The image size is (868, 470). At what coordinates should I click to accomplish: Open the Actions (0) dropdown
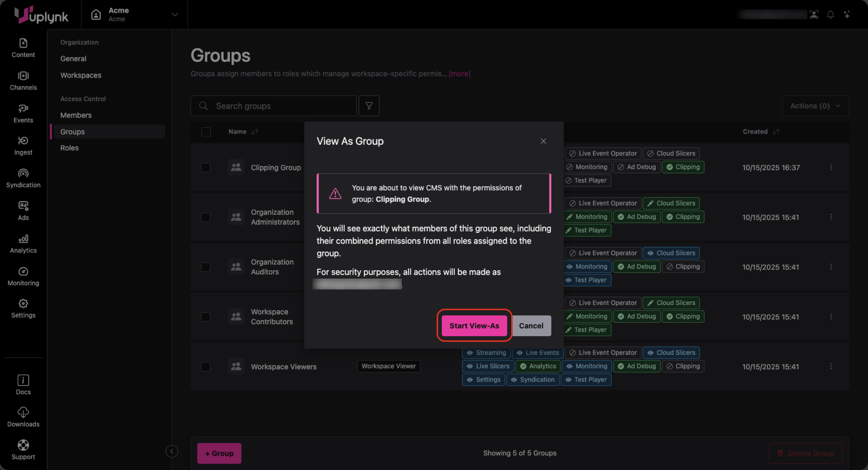click(x=815, y=106)
